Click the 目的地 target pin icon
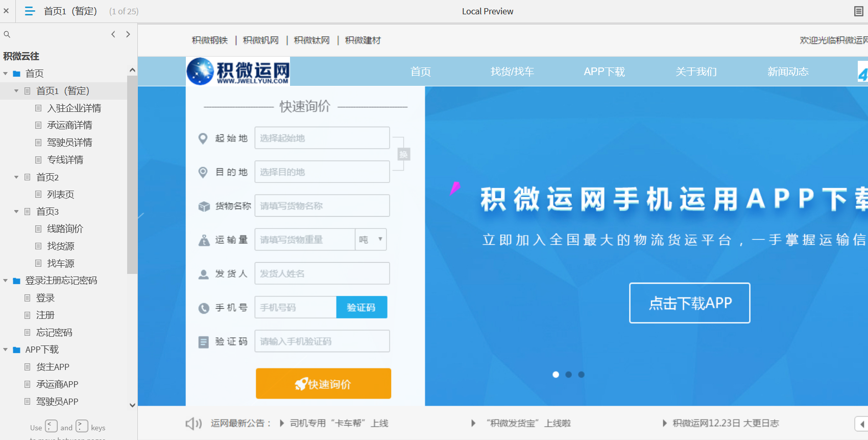The height and width of the screenshot is (440, 868). click(x=203, y=172)
